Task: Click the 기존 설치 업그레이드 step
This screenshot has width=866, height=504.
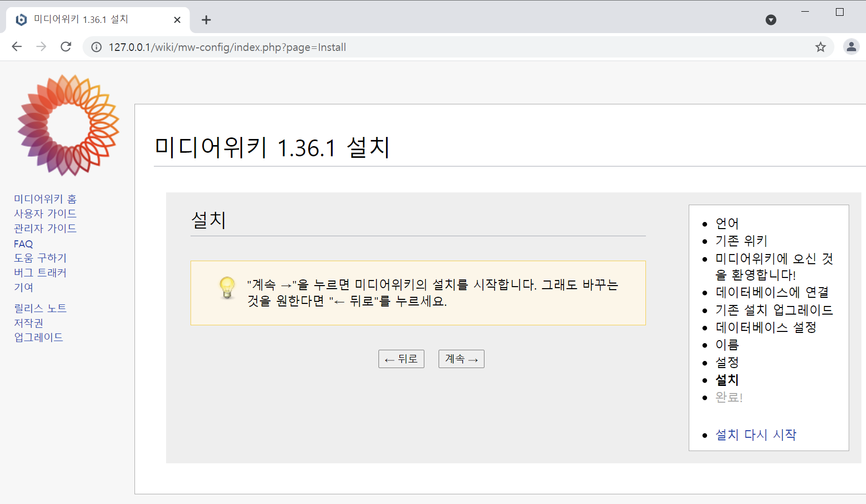Action: tap(774, 310)
